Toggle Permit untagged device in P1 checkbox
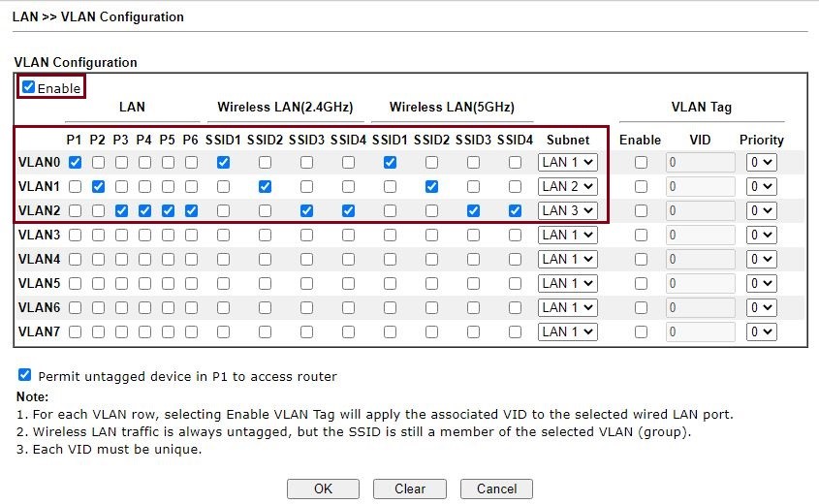Image resolution: width=819 pixels, height=504 pixels. [24, 375]
